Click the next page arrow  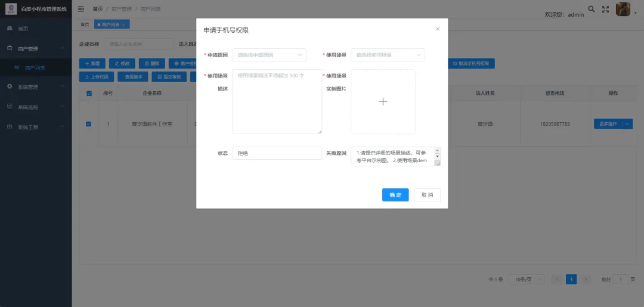(x=586, y=279)
